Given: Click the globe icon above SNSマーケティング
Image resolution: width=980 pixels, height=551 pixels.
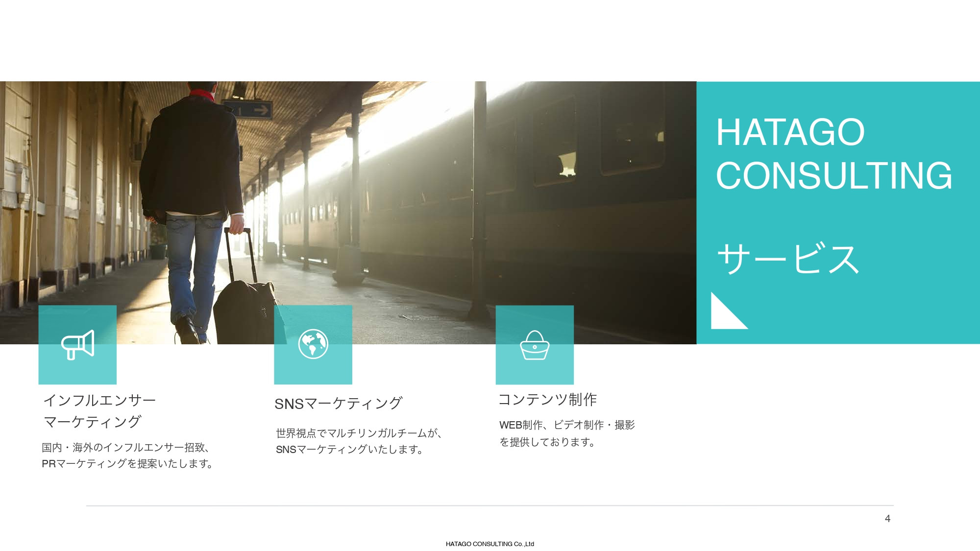Looking at the screenshot, I should pos(313,344).
